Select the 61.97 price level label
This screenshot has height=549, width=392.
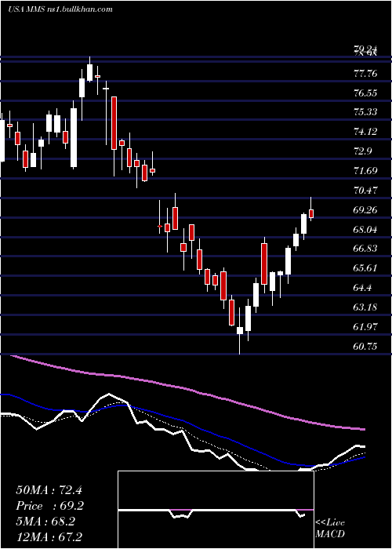[365, 327]
